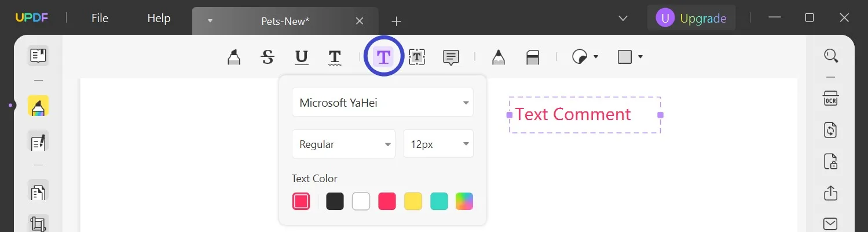
Task: Choose the black text color swatch
Action: (x=335, y=201)
